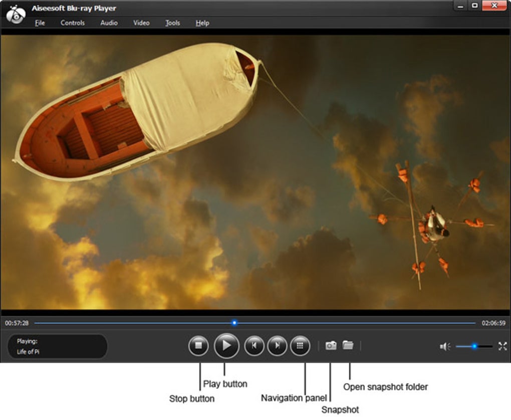511x420 pixels.
Task: Open the Navigation panel grid button
Action: point(300,345)
